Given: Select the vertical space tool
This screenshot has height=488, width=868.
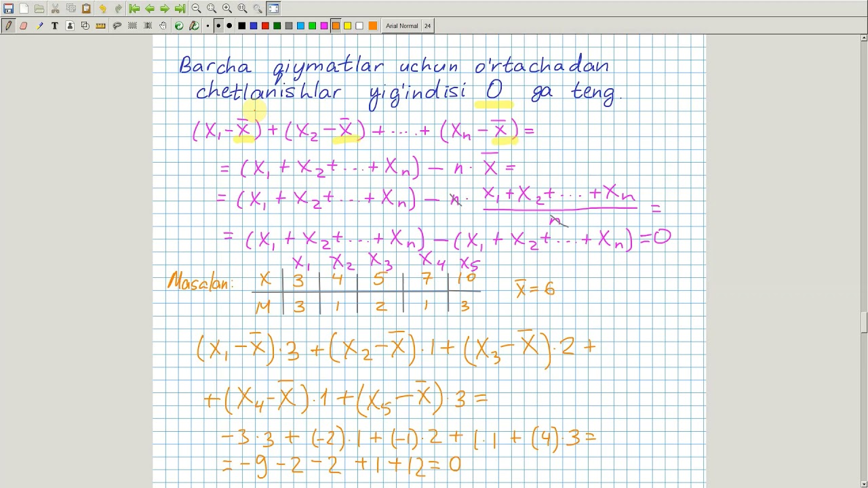Looking at the screenshot, I should pyautogui.click(x=148, y=26).
